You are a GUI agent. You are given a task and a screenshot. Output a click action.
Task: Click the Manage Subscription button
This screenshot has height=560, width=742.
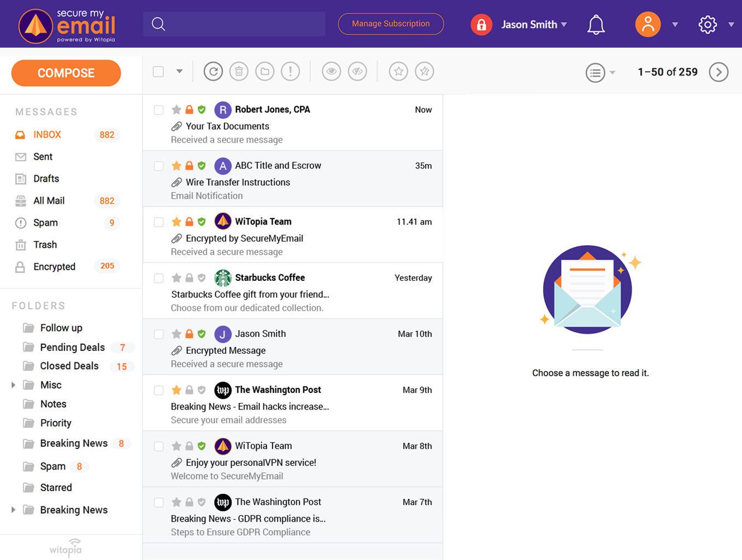[x=391, y=24]
